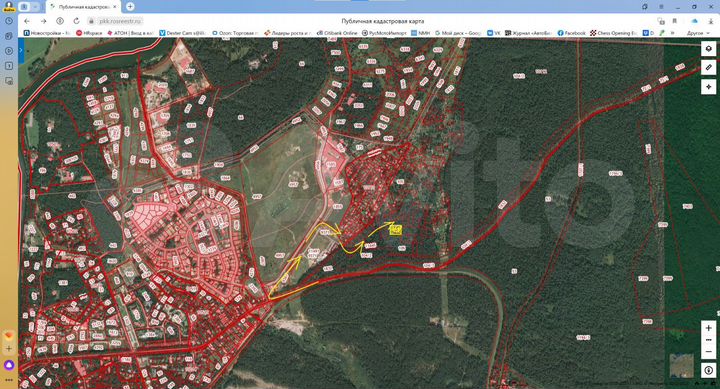Open the site permissions lock icon
Viewport: 720px width, 389px height.
(661, 21)
